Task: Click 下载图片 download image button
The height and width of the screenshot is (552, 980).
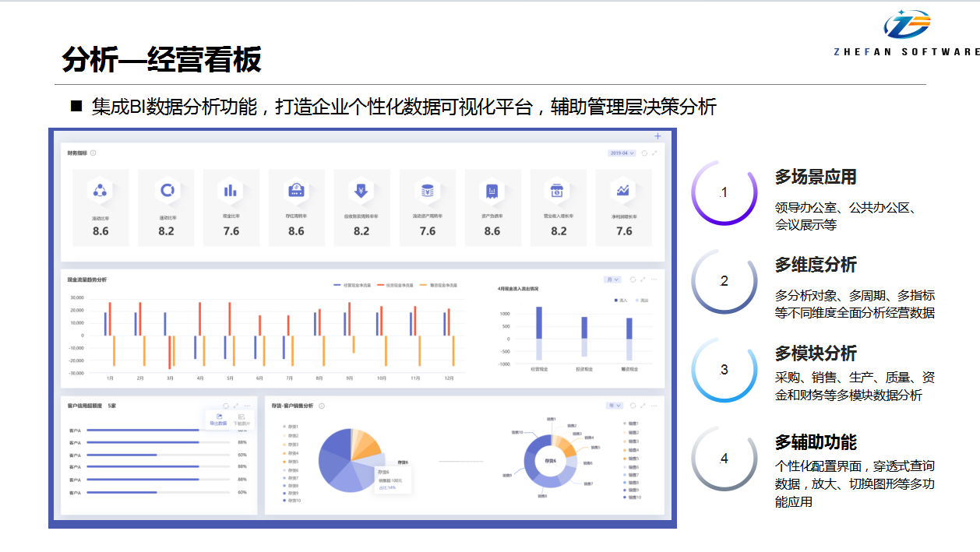Action: click(x=241, y=420)
